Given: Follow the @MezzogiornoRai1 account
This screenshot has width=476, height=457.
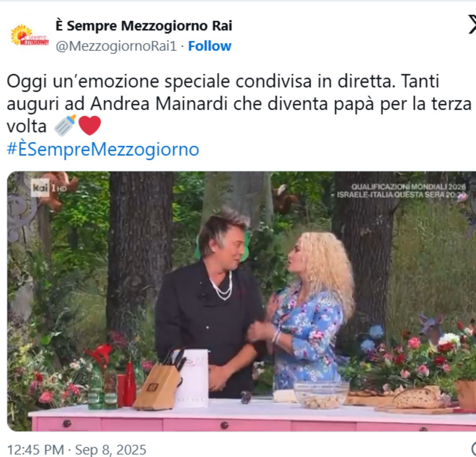Looking at the screenshot, I should [x=209, y=46].
